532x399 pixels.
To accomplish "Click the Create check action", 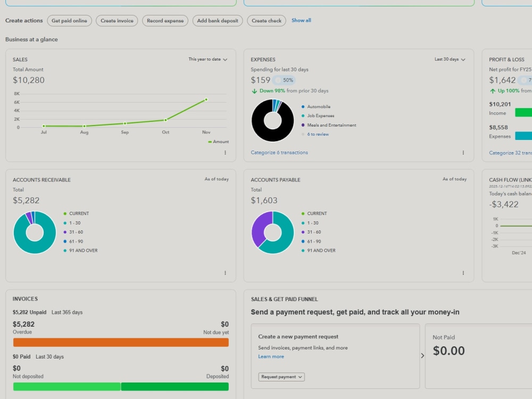I will coord(267,21).
